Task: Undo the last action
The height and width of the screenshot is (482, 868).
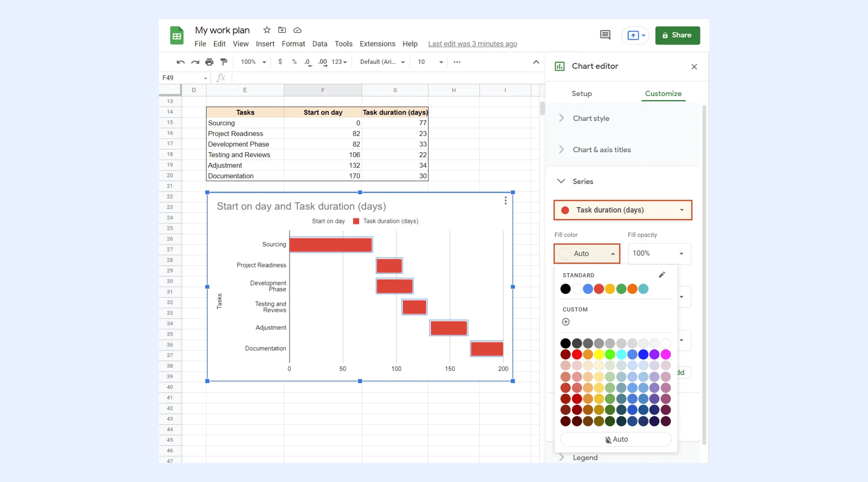Action: [x=180, y=62]
